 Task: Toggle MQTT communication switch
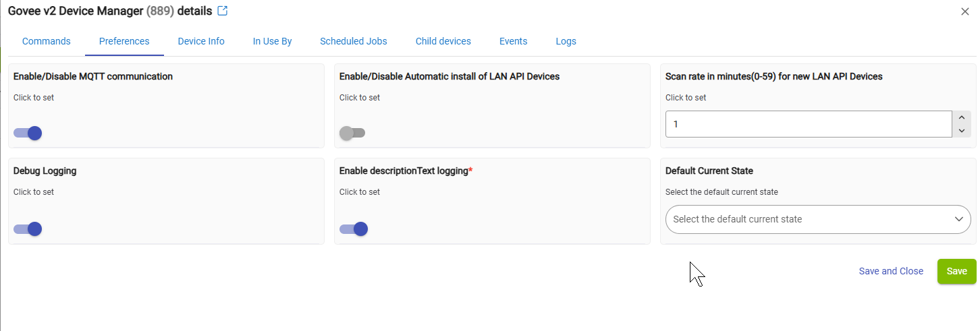click(x=28, y=133)
